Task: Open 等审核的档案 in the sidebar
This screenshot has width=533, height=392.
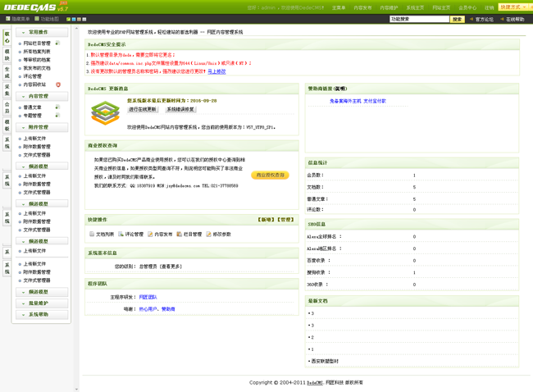Action: (37, 60)
